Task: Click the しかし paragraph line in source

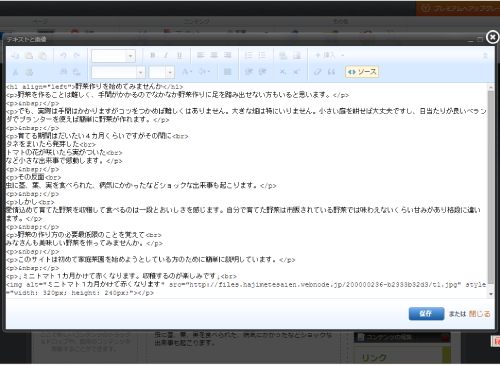Action: pos(30,202)
